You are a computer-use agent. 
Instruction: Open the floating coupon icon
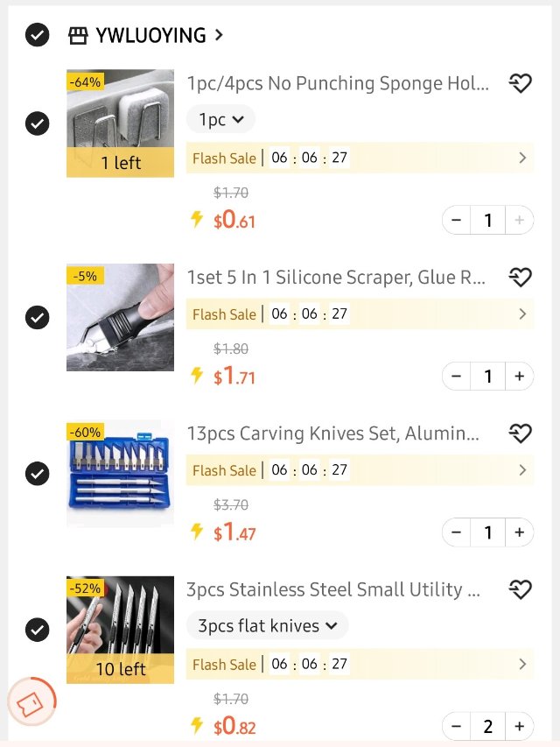[x=31, y=703]
